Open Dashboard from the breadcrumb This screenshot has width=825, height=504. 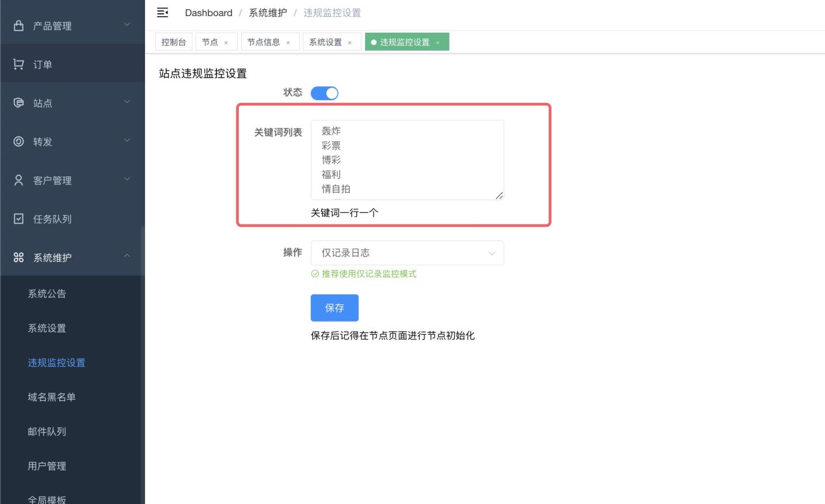tap(208, 13)
